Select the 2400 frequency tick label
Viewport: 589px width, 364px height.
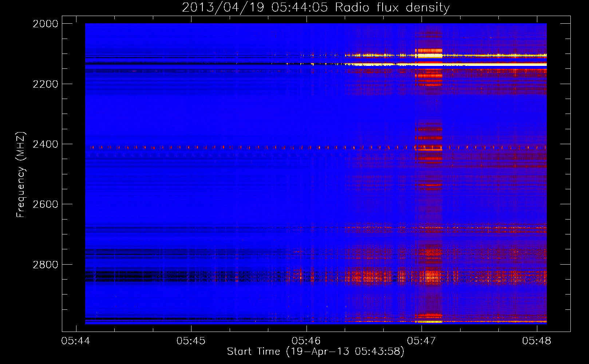pyautogui.click(x=46, y=144)
